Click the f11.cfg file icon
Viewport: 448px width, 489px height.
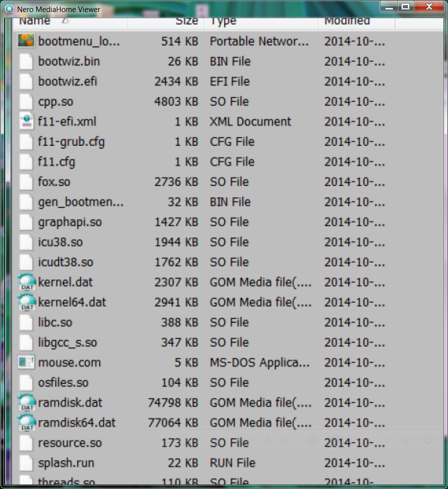26,161
